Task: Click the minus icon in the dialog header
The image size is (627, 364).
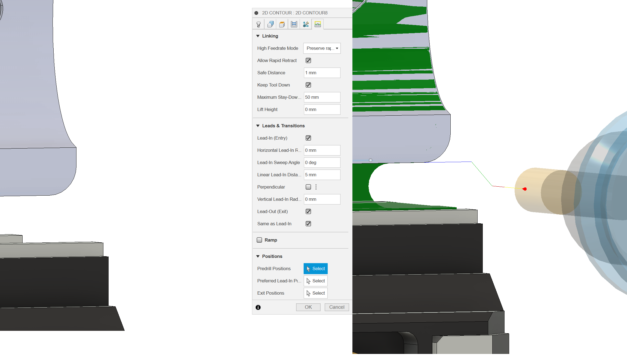Action: point(256,13)
